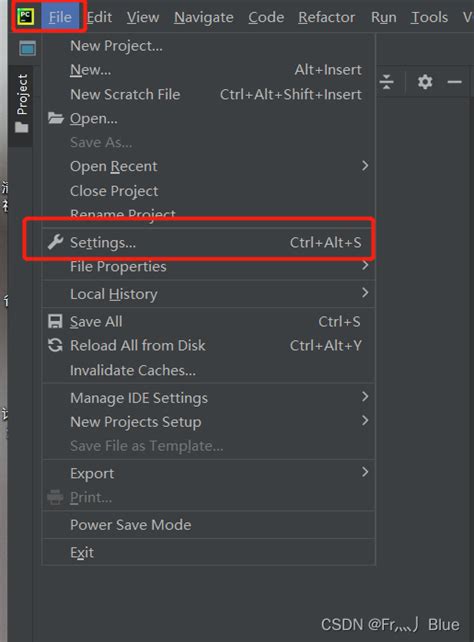Open the Navigate menu
474x642 pixels.
tap(203, 17)
